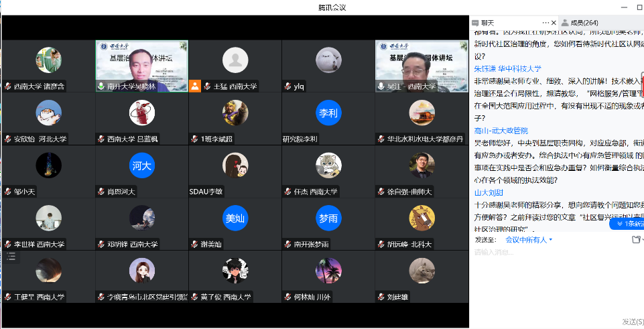Click the orange host icon beside 王猛

tap(195, 86)
